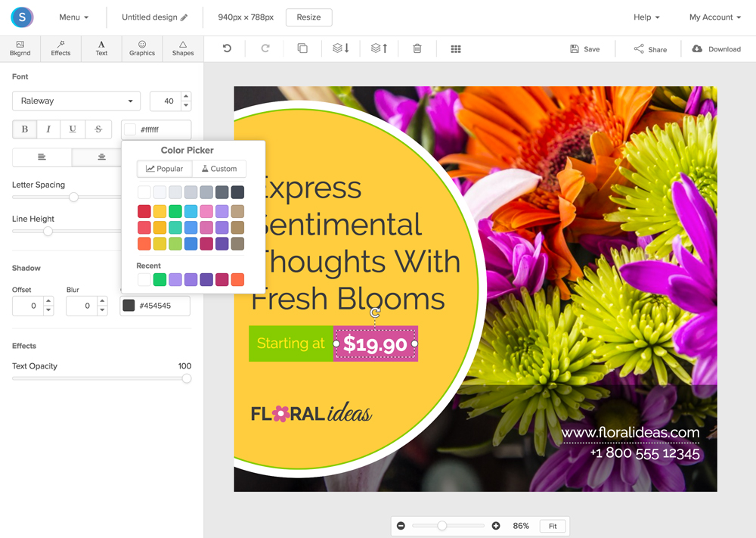The width and height of the screenshot is (756, 538).
Task: Enable italic text styling
Action: [x=48, y=129]
